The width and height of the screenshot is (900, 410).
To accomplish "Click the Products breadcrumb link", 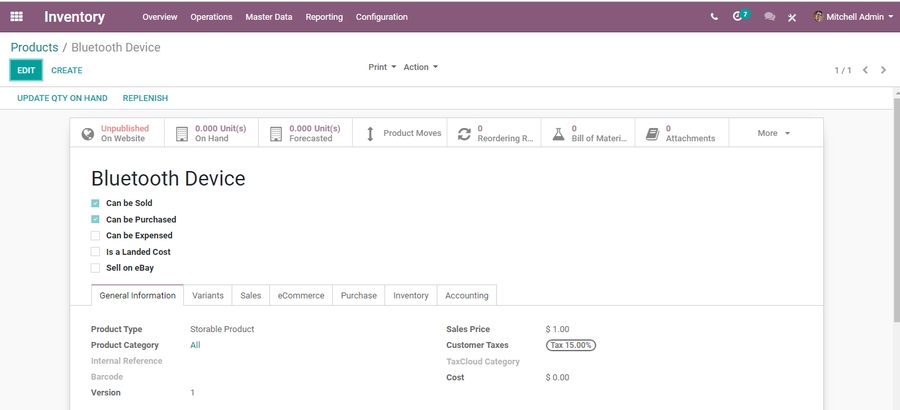I will pyautogui.click(x=34, y=47).
